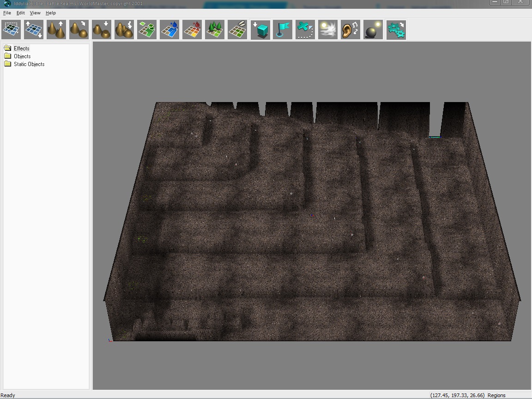The width and height of the screenshot is (532, 399).
Task: Activate the place object cyan cube tool
Action: pyautogui.click(x=260, y=30)
